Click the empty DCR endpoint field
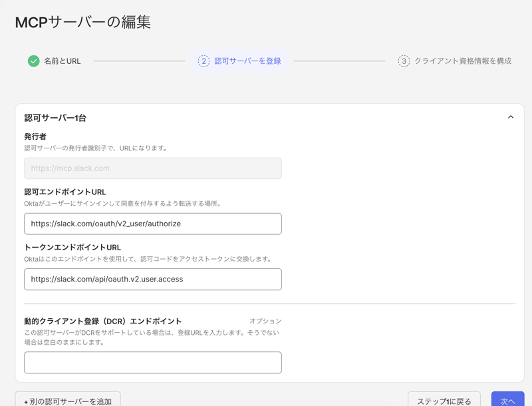The height and width of the screenshot is (406, 532). pos(153,363)
